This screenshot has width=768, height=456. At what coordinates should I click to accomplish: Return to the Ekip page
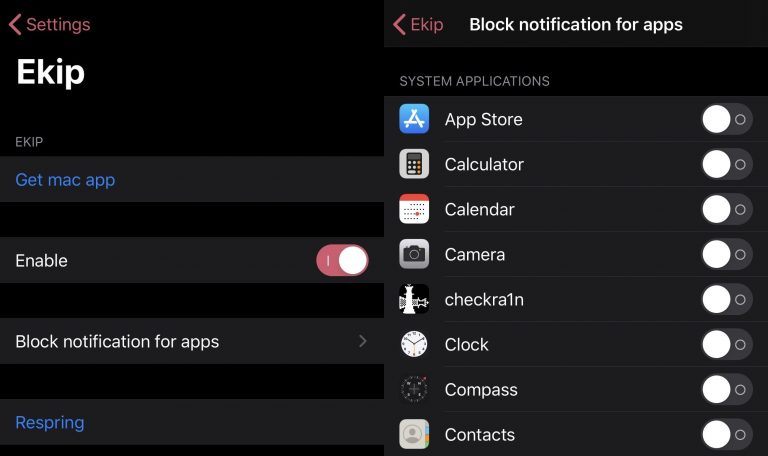pyautogui.click(x=418, y=24)
